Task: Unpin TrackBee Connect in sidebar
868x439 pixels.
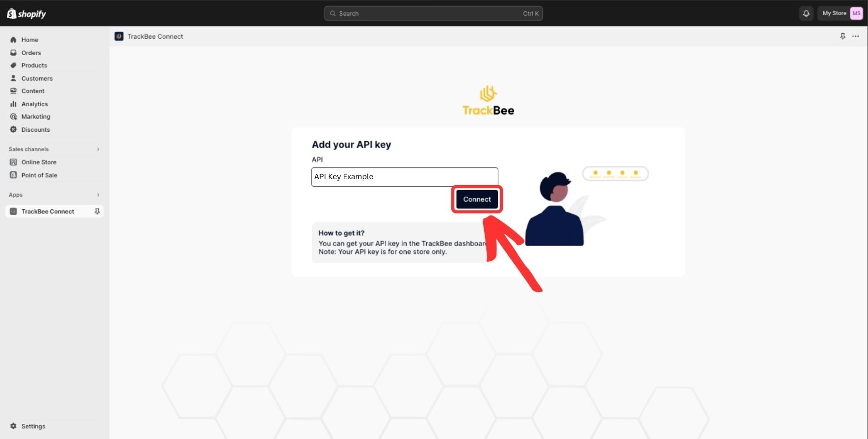Action: pyautogui.click(x=97, y=211)
